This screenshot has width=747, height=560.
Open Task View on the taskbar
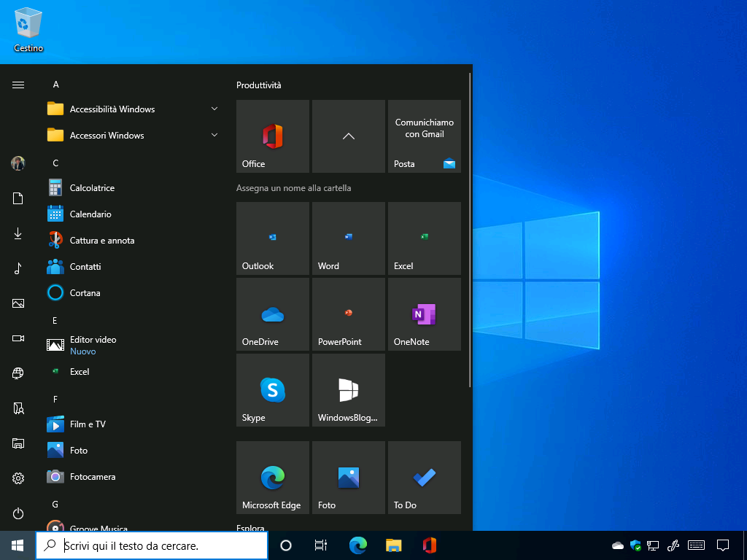coord(321,545)
